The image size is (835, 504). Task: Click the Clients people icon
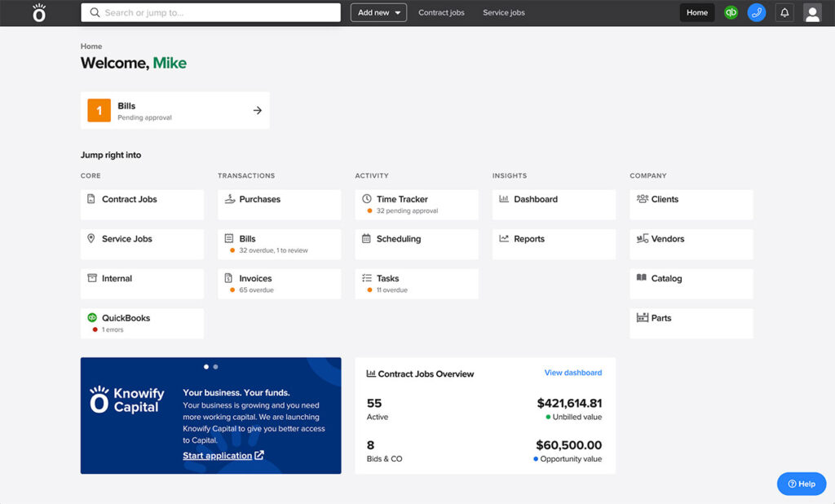click(643, 199)
